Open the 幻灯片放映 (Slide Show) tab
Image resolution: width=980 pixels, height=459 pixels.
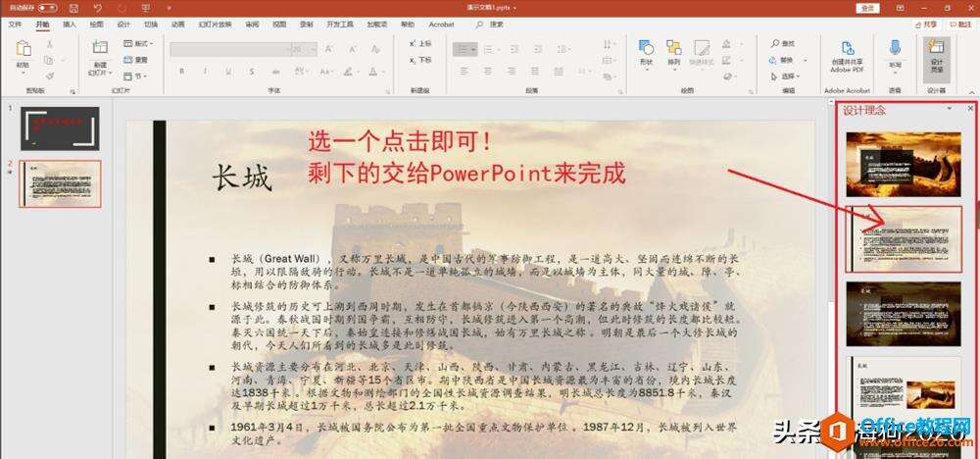(215, 25)
